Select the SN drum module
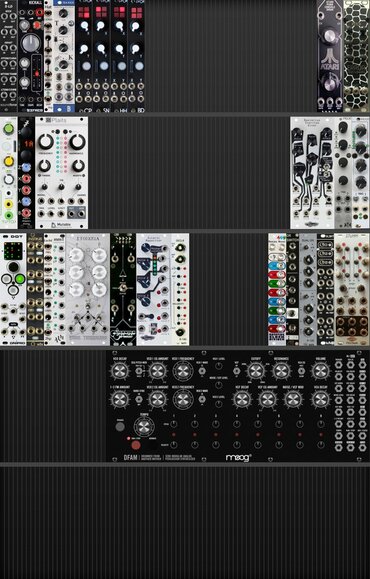This screenshot has height=579, width=370. coord(101,56)
